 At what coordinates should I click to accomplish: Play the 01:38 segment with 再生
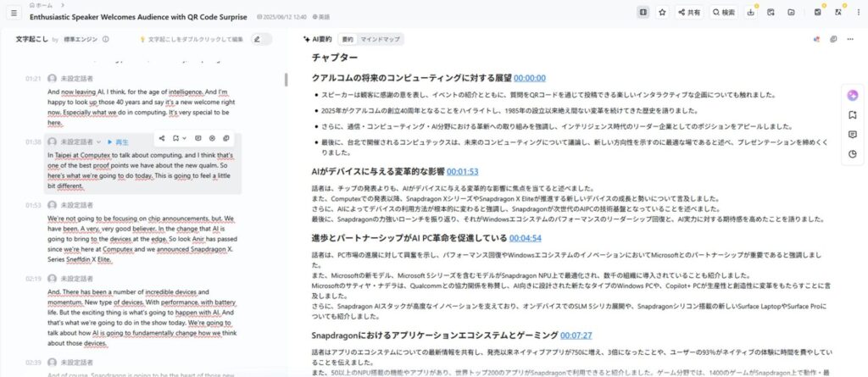(118, 142)
